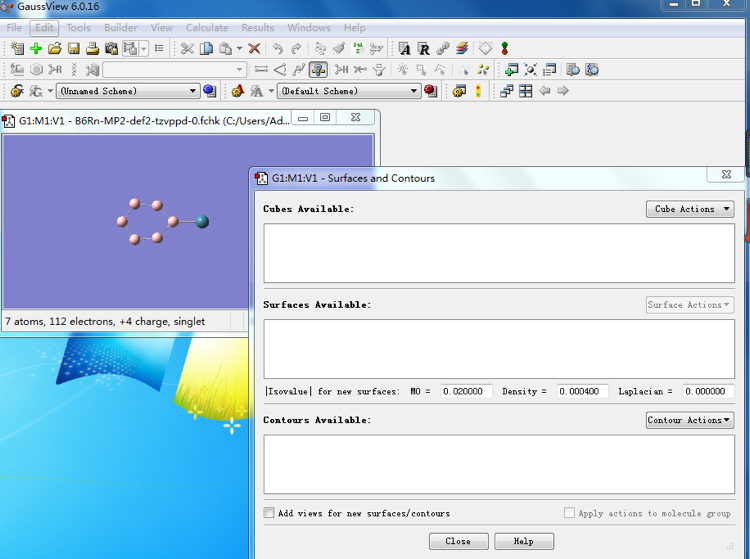
Task: Open the Surface Actions dropdown
Action: coord(690,305)
